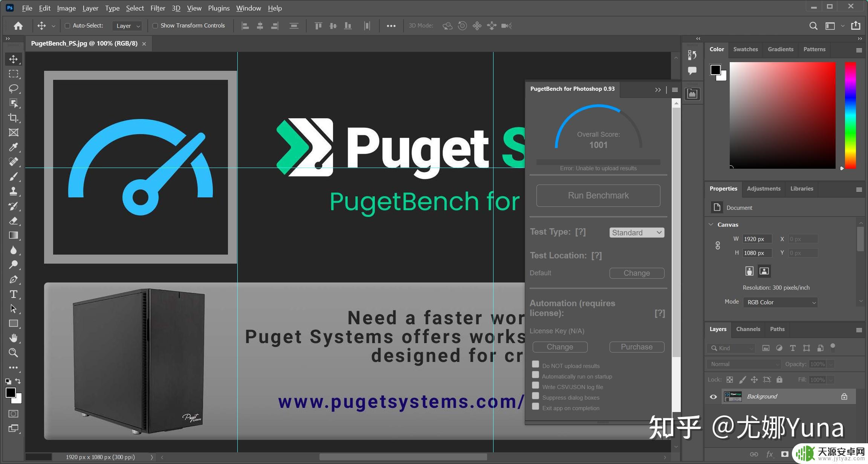The image size is (868, 464).
Task: Check Exit app on completion
Action: (535, 406)
